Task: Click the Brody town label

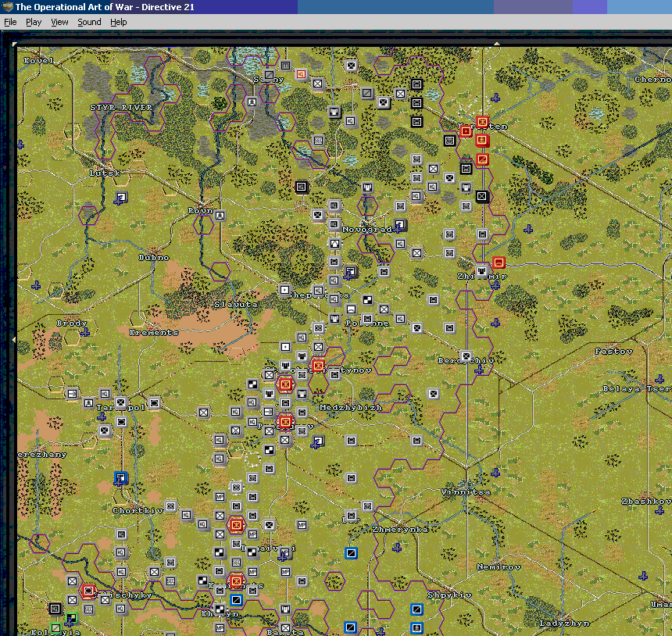Action: pos(72,323)
